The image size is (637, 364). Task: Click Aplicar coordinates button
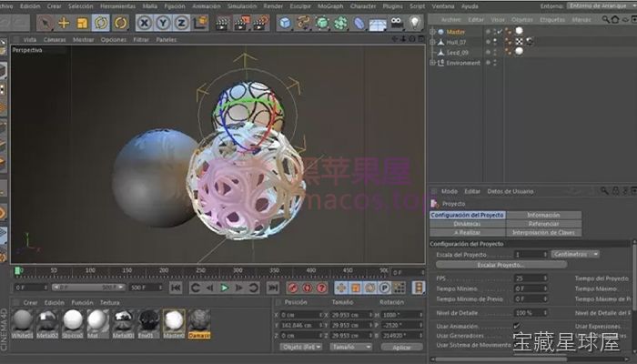coord(402,348)
